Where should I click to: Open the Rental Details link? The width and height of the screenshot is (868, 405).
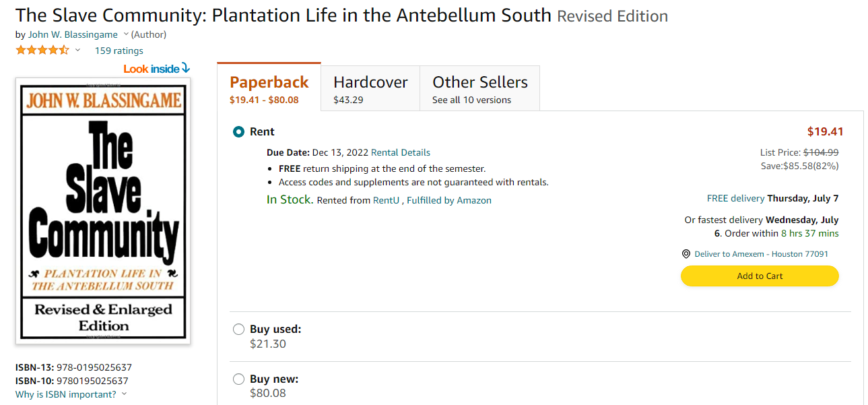coord(401,152)
